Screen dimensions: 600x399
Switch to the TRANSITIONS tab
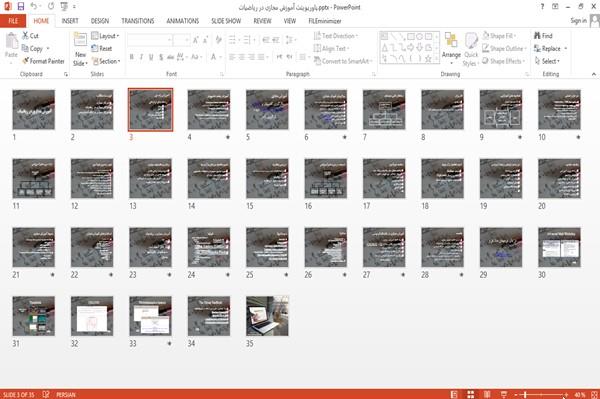pos(138,21)
